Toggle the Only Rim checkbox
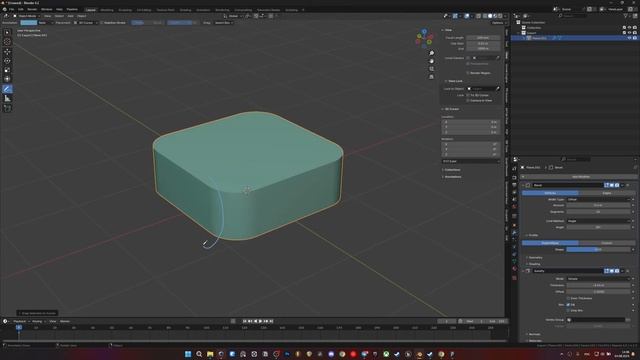Viewport: 640px width, 360px height. [568, 311]
